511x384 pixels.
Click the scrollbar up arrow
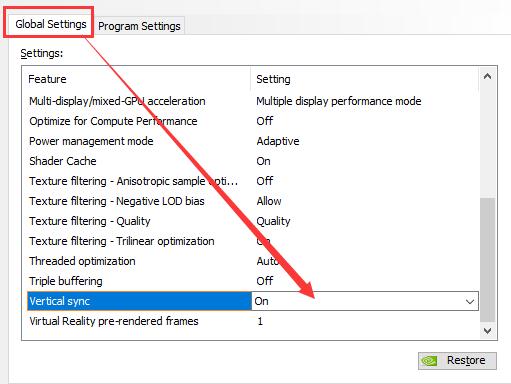pos(487,76)
